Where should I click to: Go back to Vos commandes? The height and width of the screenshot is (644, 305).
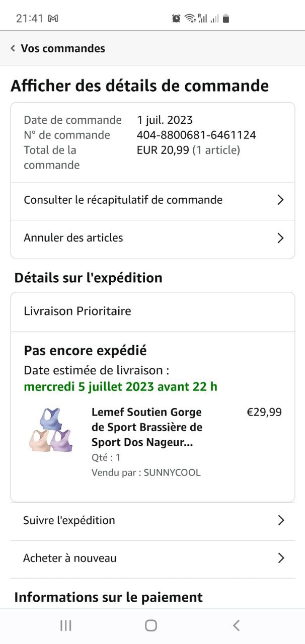click(x=63, y=48)
